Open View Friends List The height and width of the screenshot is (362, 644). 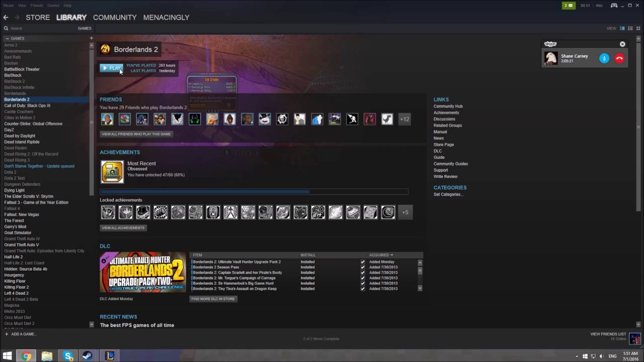608,334
